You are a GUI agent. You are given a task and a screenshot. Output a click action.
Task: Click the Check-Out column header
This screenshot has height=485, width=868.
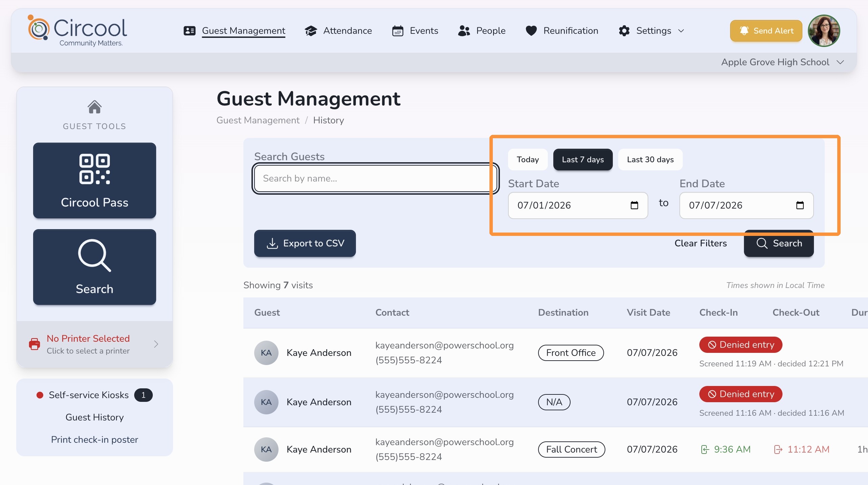pos(796,313)
